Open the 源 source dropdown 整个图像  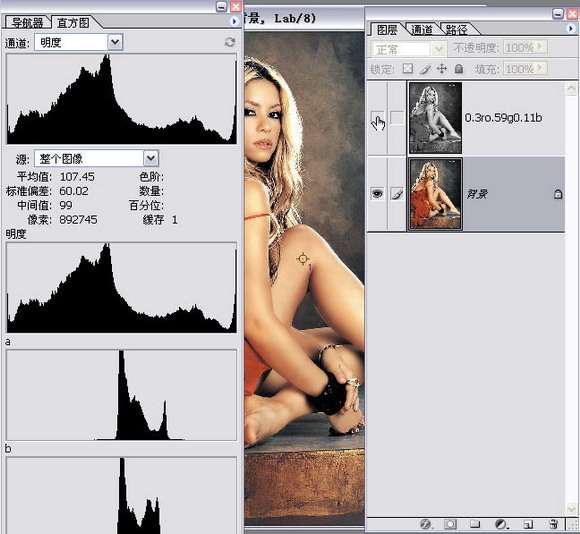point(97,159)
